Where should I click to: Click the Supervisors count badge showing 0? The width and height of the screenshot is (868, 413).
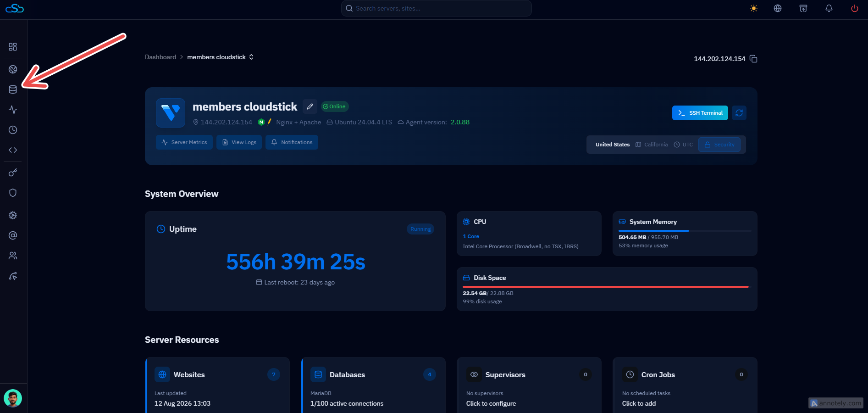coord(586,374)
